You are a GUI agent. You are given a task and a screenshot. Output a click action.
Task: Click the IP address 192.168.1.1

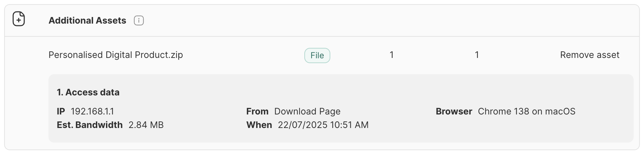tap(92, 111)
